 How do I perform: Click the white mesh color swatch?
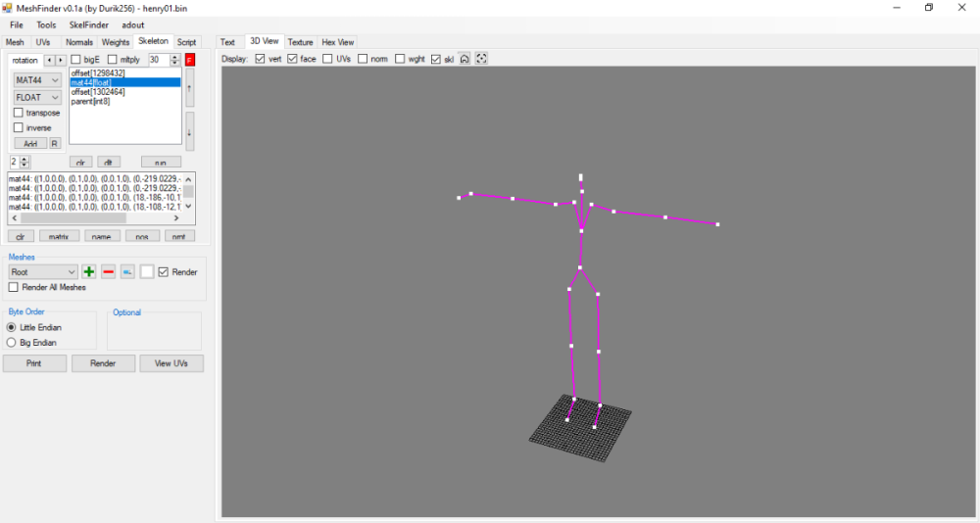[147, 271]
